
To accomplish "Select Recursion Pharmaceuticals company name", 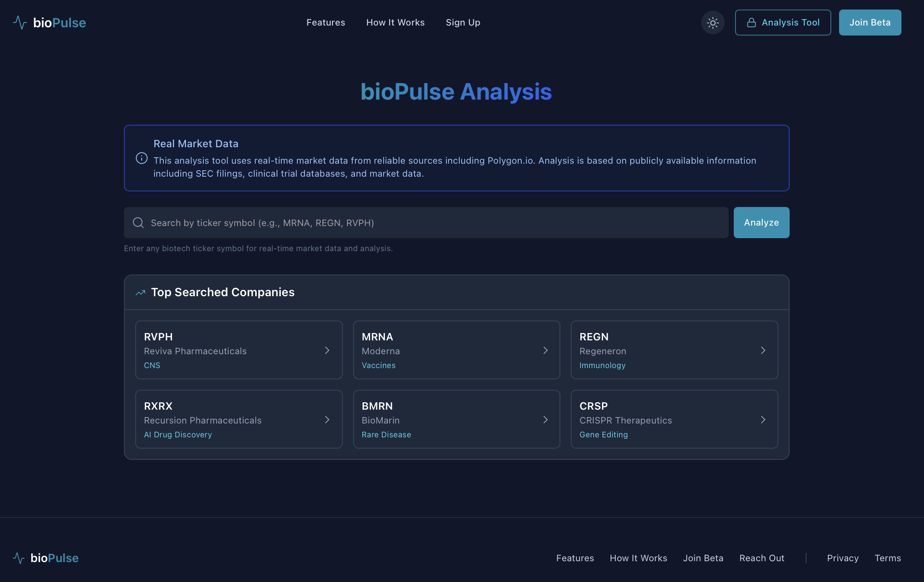I will 202,420.
